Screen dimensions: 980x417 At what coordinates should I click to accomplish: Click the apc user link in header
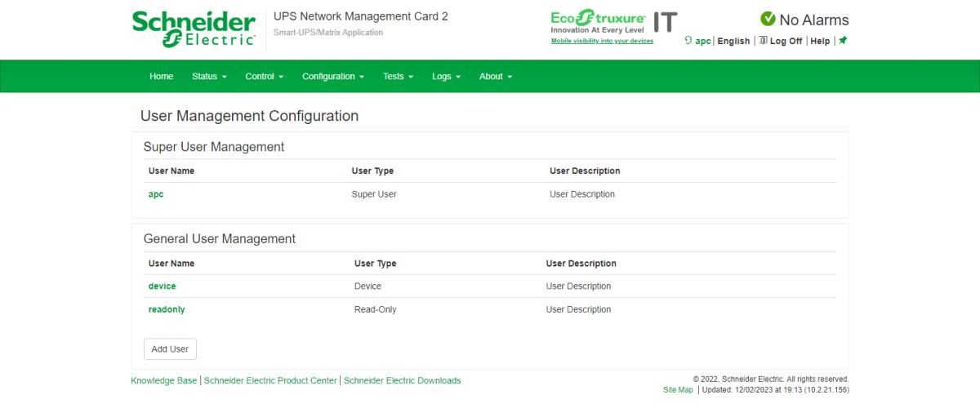point(703,41)
